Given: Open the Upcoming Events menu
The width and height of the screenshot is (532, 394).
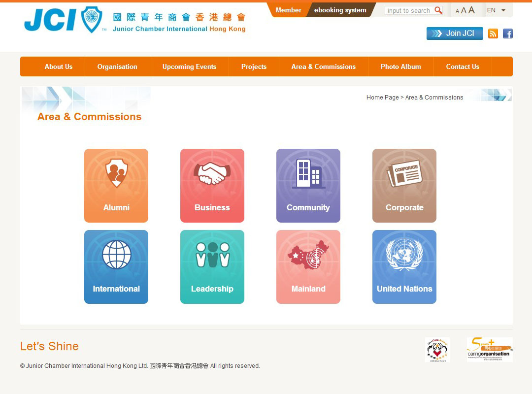Looking at the screenshot, I should pyautogui.click(x=189, y=66).
